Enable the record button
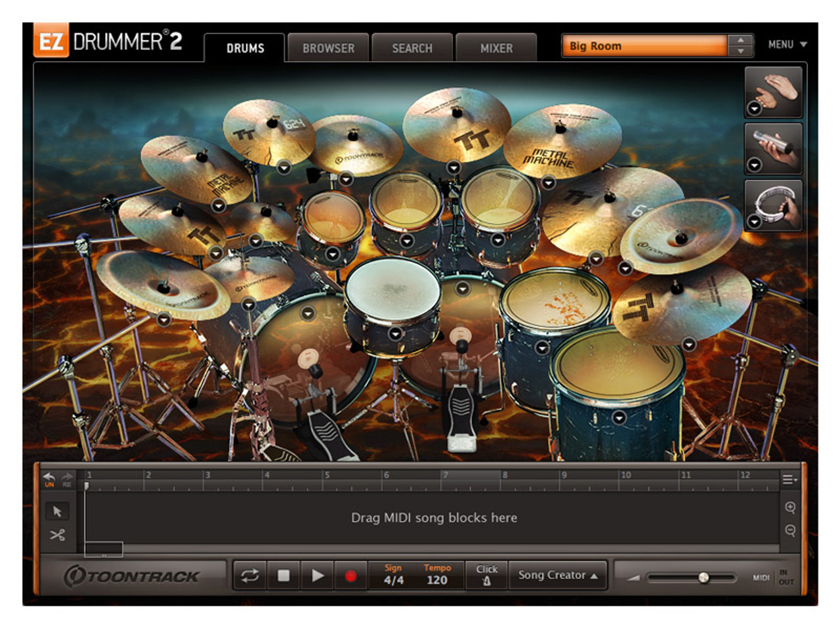The image size is (840, 628). [350, 576]
